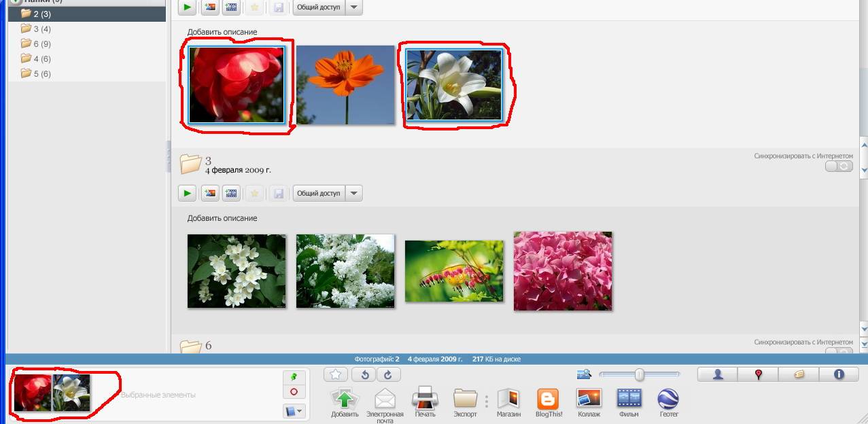This screenshot has width=868, height=424.
Task: Star the selected photos from the bottom bar
Action: tap(336, 374)
